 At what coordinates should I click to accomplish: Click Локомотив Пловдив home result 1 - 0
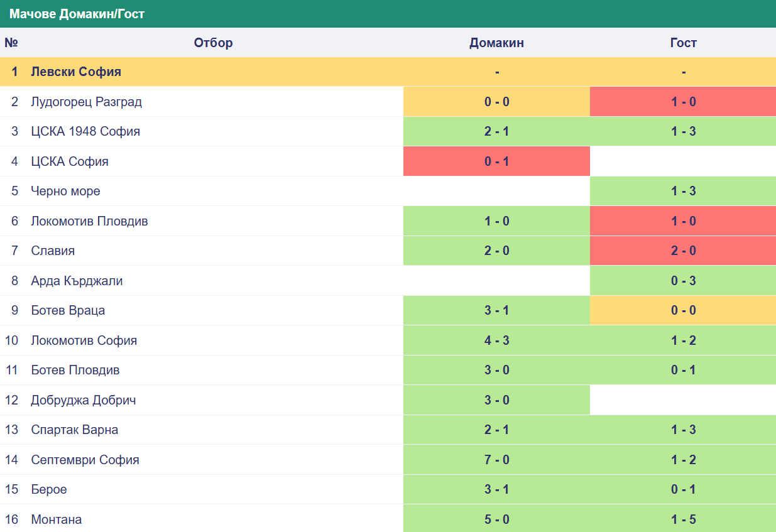[496, 221]
